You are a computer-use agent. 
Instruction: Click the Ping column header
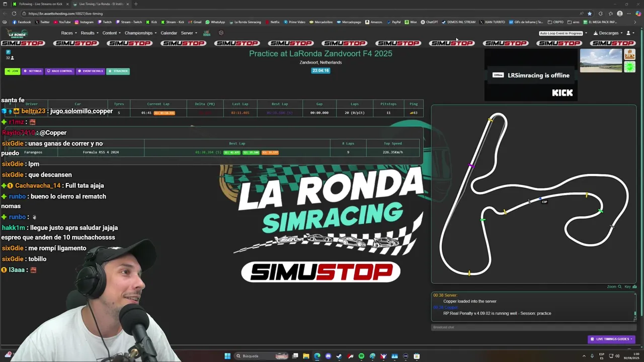(414, 104)
